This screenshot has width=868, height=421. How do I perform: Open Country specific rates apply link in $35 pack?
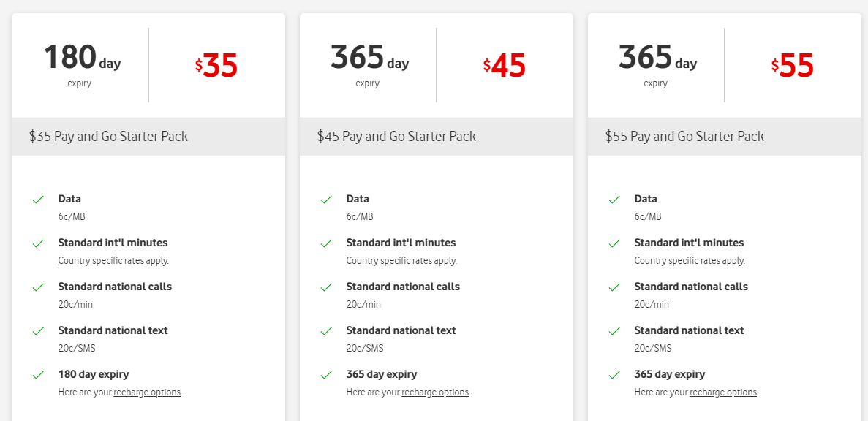tap(112, 260)
